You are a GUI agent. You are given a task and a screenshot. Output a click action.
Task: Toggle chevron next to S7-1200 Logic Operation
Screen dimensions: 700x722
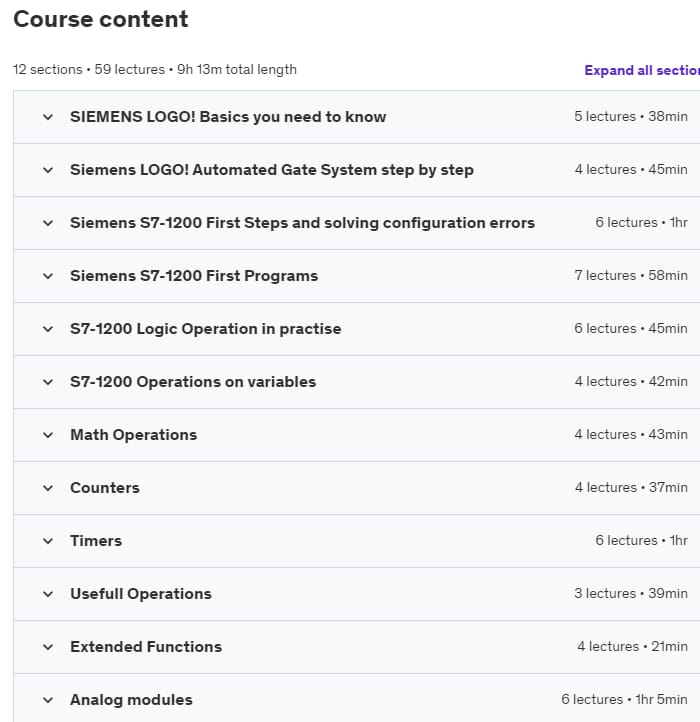click(x=47, y=329)
